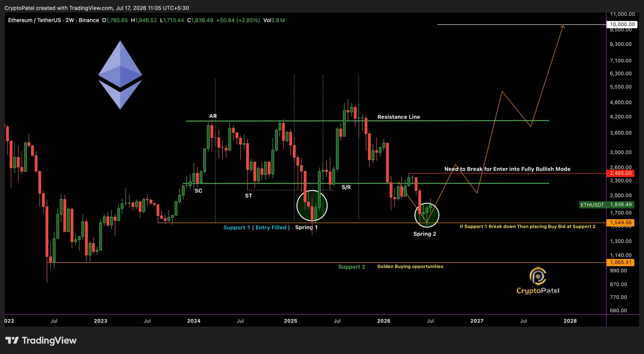Select the orange 1,549.56 price label
Image resolution: width=644 pixels, height=354 pixels.
(621, 222)
